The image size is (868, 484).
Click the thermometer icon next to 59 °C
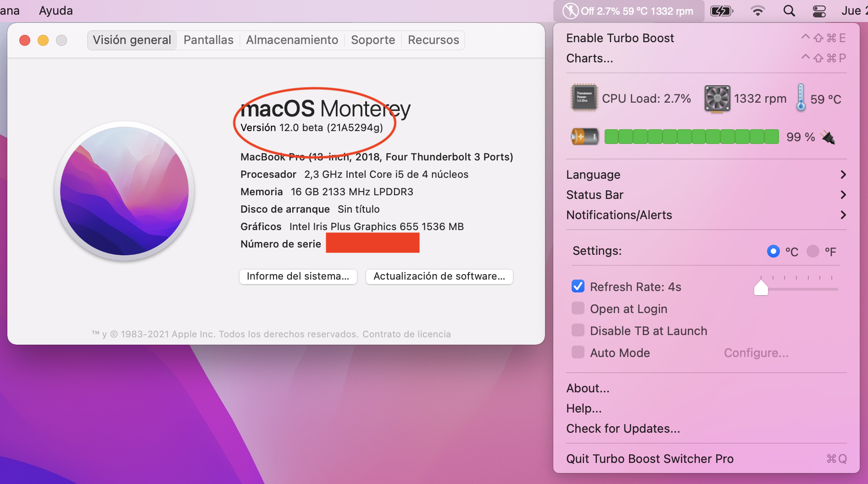point(801,98)
